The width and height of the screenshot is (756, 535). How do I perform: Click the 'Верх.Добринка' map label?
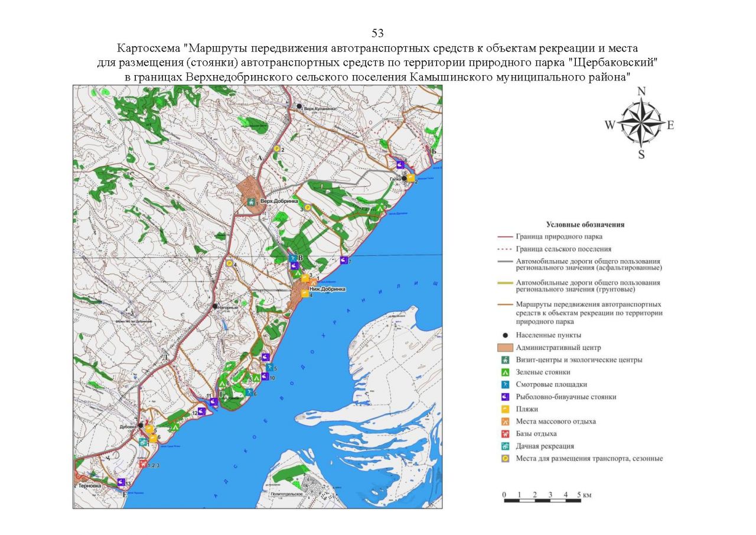point(279,202)
